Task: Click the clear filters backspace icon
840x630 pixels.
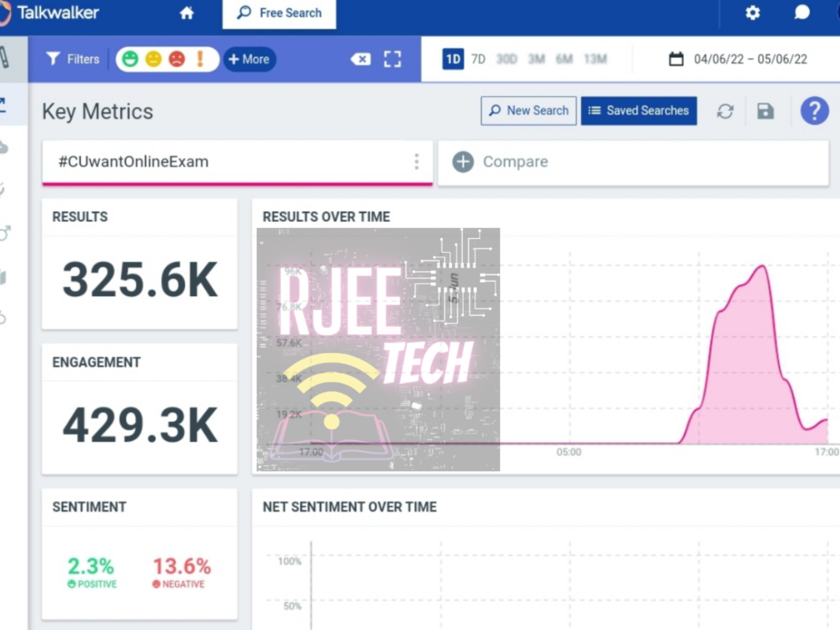Action: pos(361,59)
